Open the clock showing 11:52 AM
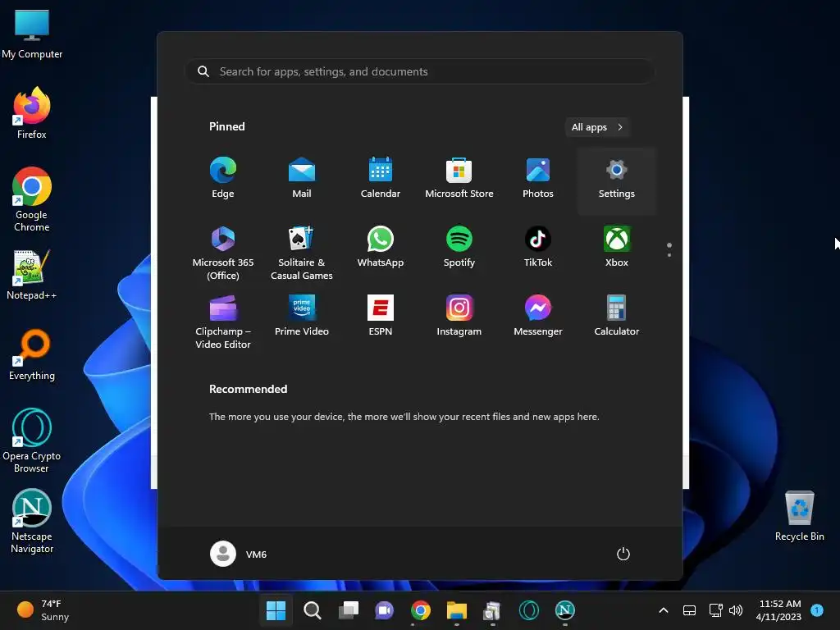 coord(779,610)
